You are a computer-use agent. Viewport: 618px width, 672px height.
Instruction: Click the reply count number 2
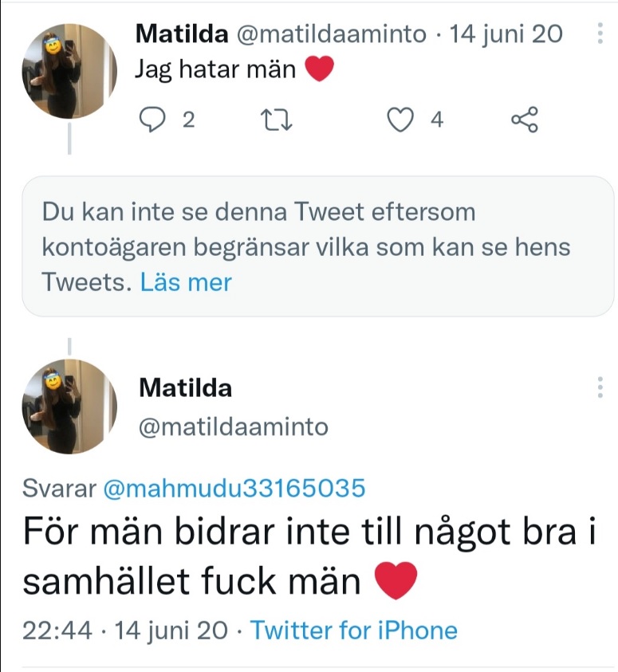pyautogui.click(x=188, y=120)
